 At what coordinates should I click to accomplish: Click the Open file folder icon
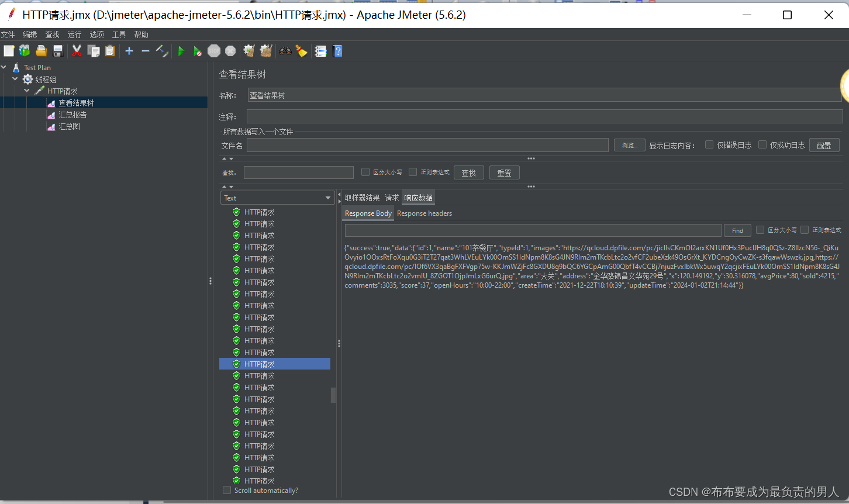[41, 51]
